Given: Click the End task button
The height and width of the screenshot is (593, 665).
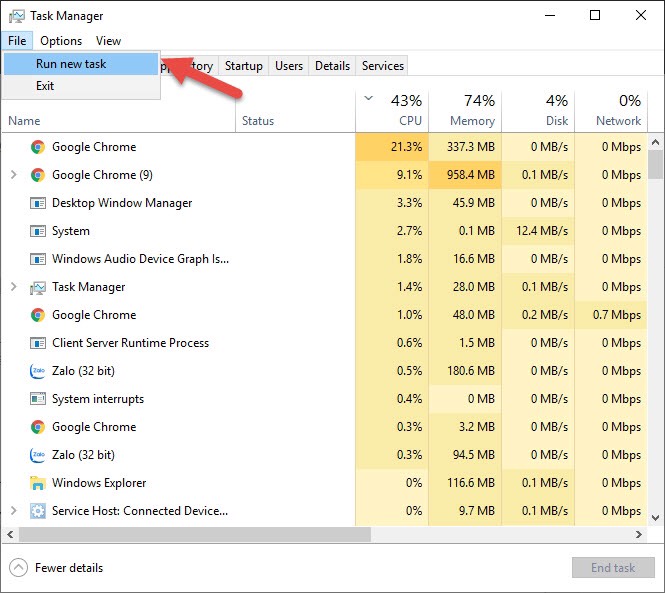Looking at the screenshot, I should pos(613,568).
